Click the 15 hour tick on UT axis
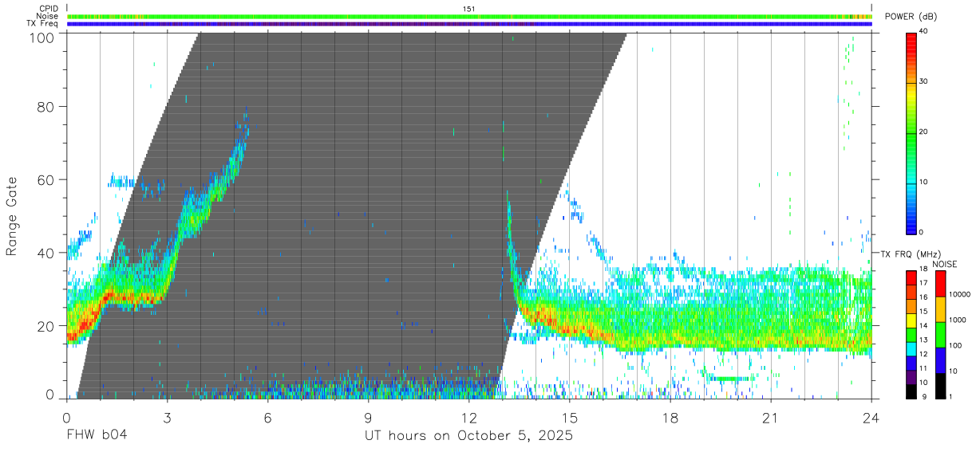This screenshot has width=980, height=452. coord(570,418)
